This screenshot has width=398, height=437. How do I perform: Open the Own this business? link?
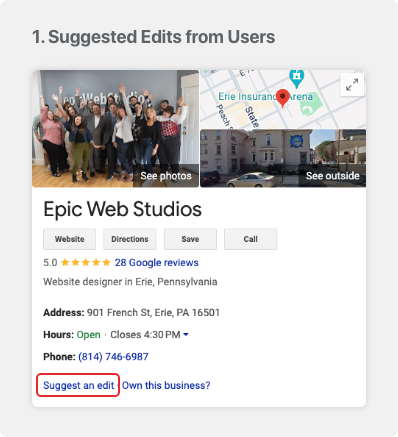pyautogui.click(x=166, y=385)
